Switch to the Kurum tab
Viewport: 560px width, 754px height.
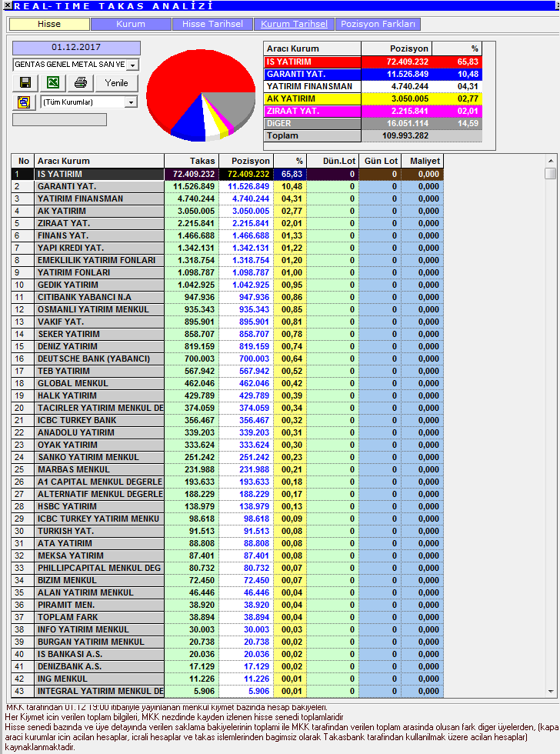click(x=131, y=24)
